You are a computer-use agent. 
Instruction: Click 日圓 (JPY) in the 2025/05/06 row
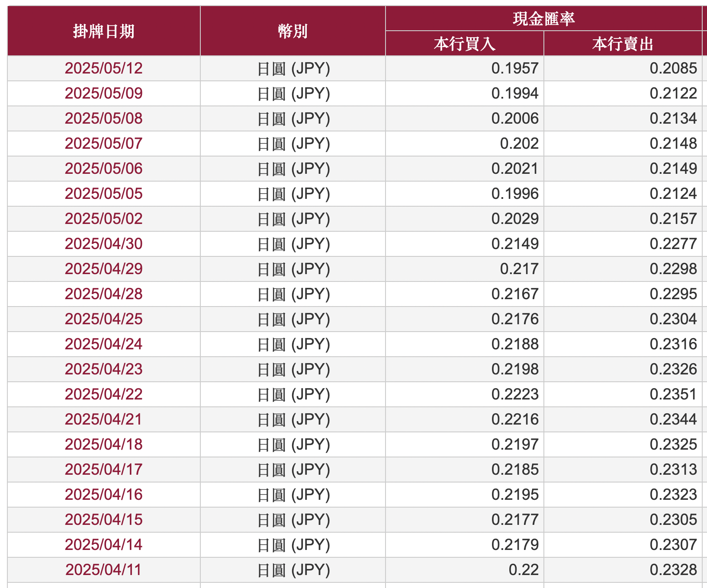pos(293,169)
